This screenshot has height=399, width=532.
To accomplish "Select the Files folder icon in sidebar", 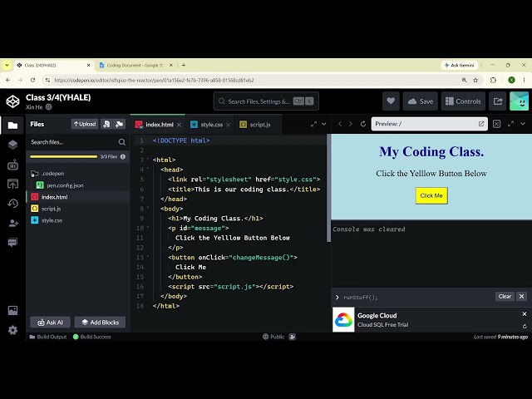I will (x=12, y=126).
